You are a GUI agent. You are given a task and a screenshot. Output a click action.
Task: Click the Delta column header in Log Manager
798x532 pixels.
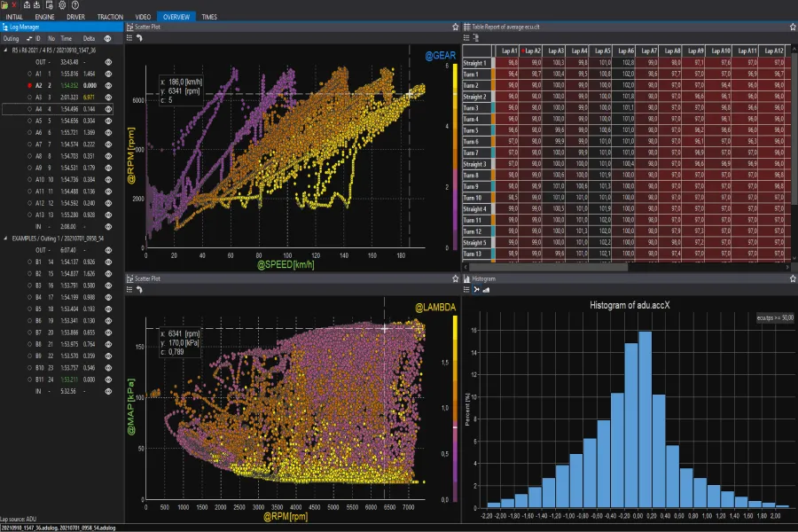(89, 39)
